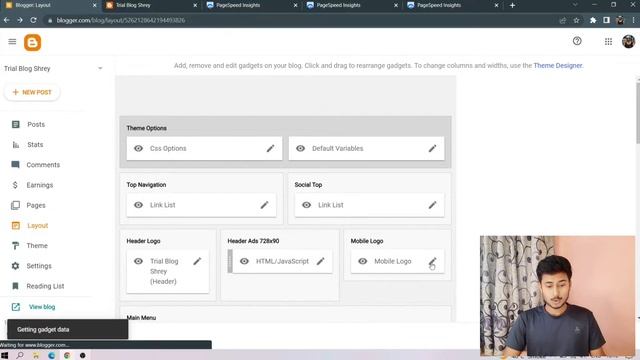Open Windows Start menu
640x360 pixels.
coord(4,356)
